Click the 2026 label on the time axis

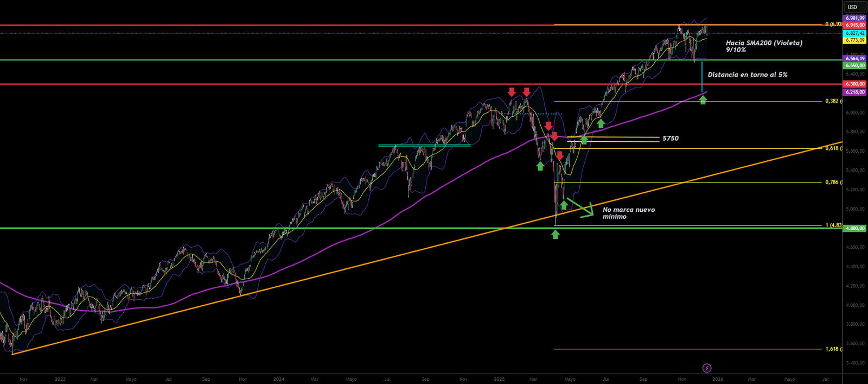pyautogui.click(x=718, y=379)
